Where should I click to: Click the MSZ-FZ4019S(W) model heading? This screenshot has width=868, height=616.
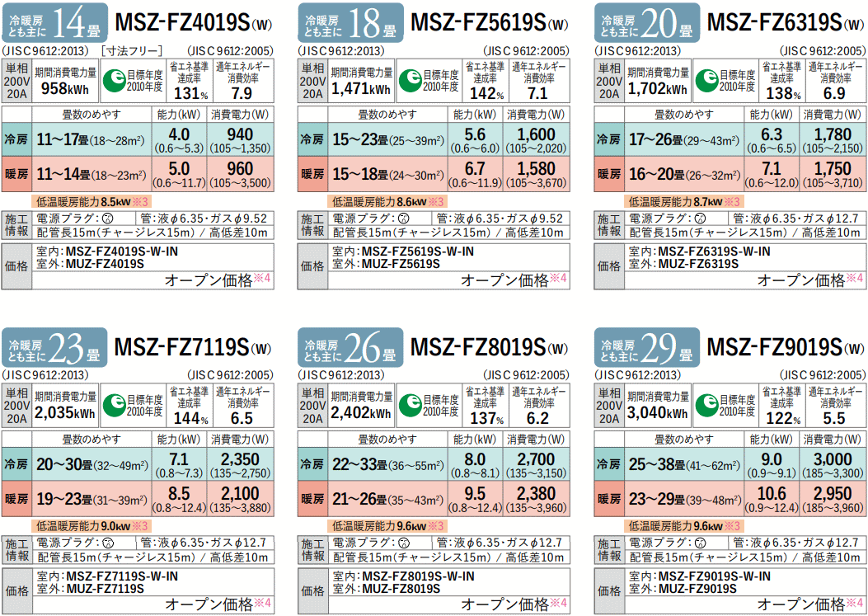pyautogui.click(x=193, y=23)
